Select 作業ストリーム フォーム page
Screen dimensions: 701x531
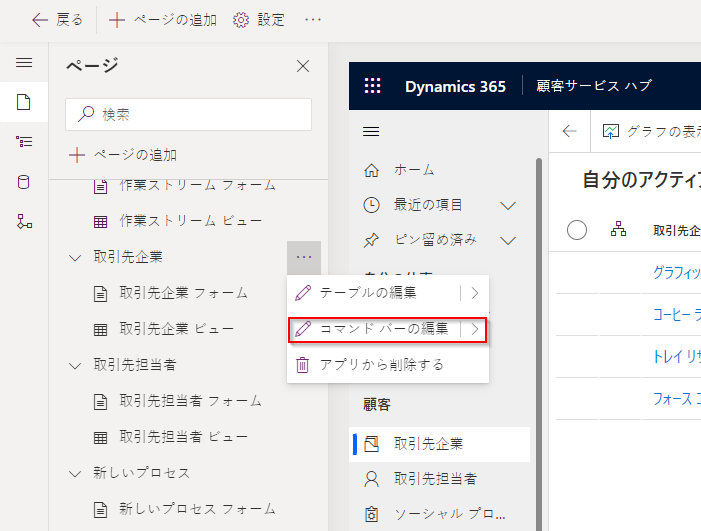coord(185,185)
